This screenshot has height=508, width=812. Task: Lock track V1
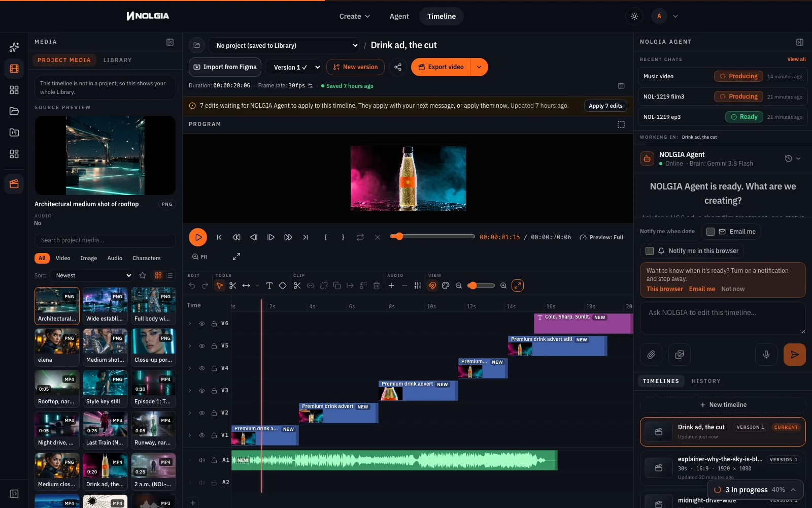pyautogui.click(x=214, y=435)
